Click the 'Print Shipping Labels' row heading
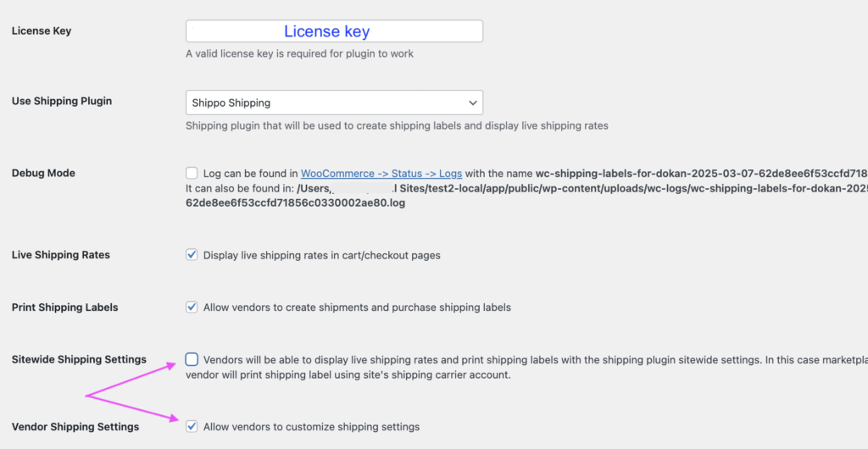The image size is (868, 449). tap(64, 308)
